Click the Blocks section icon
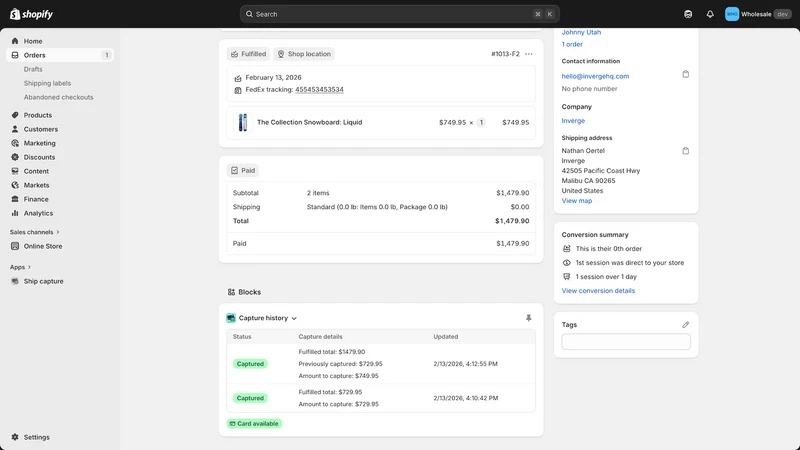 [x=231, y=292]
